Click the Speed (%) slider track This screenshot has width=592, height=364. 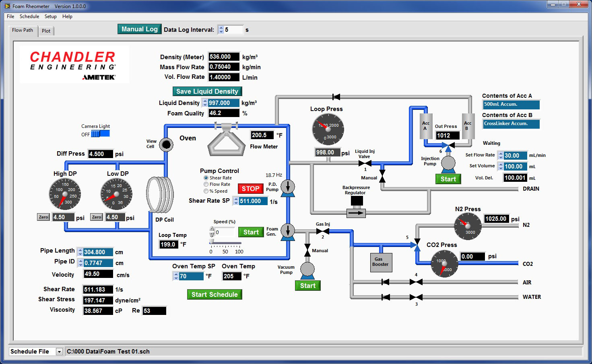[225, 243]
